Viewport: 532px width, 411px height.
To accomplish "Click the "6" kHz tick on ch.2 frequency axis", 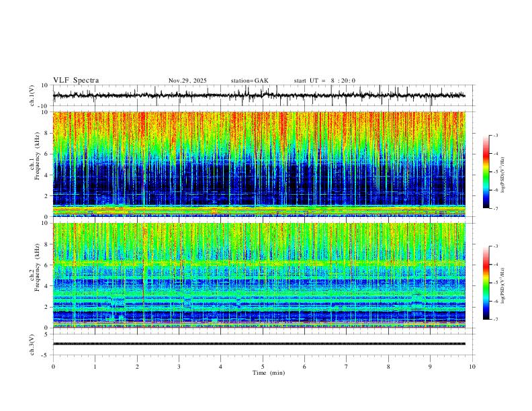I will pyautogui.click(x=46, y=265).
